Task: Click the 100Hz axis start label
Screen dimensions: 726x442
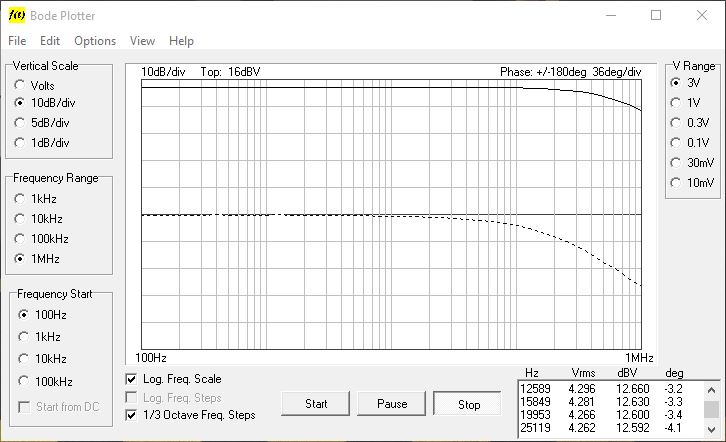Action: coord(151,358)
